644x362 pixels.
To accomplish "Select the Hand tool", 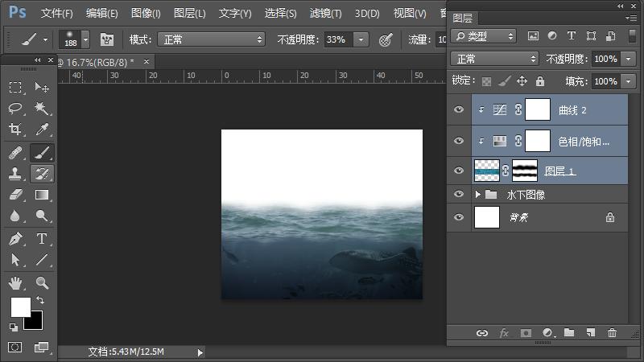I will tap(15, 283).
